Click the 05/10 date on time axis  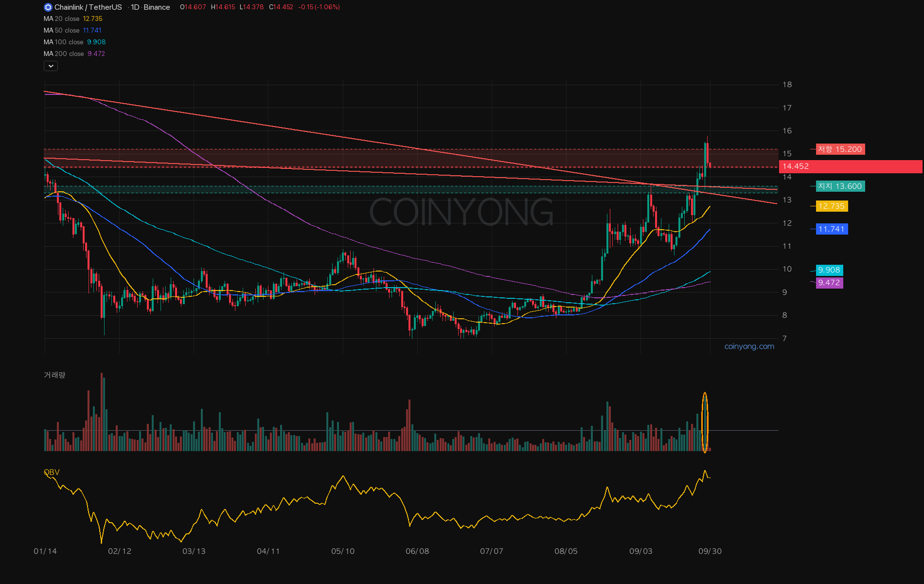point(343,551)
